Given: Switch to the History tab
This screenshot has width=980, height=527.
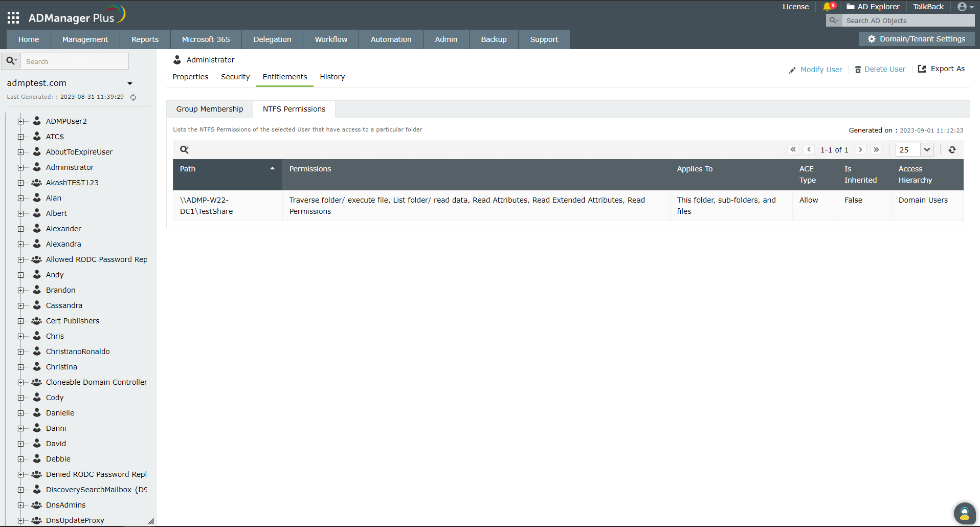Looking at the screenshot, I should (x=332, y=77).
